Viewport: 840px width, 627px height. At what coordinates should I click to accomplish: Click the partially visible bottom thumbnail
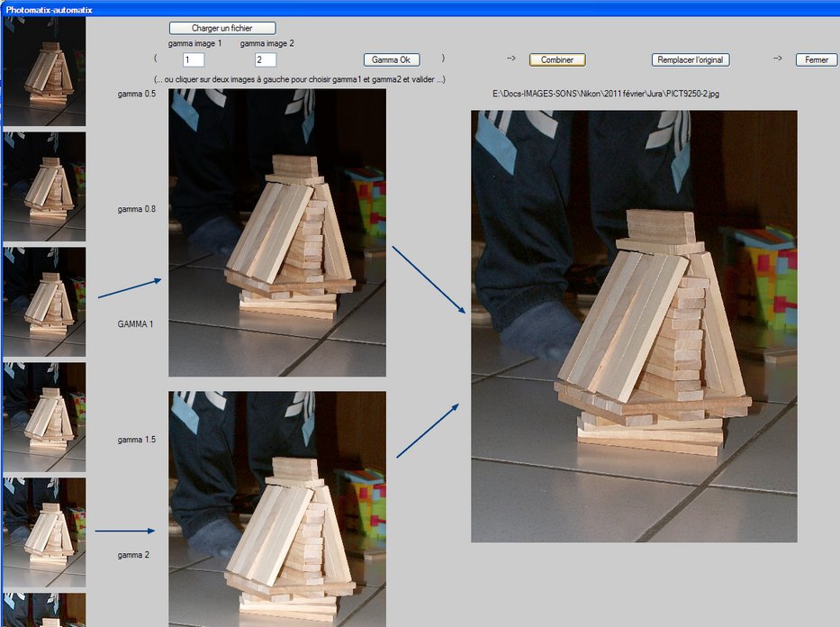(x=43, y=610)
